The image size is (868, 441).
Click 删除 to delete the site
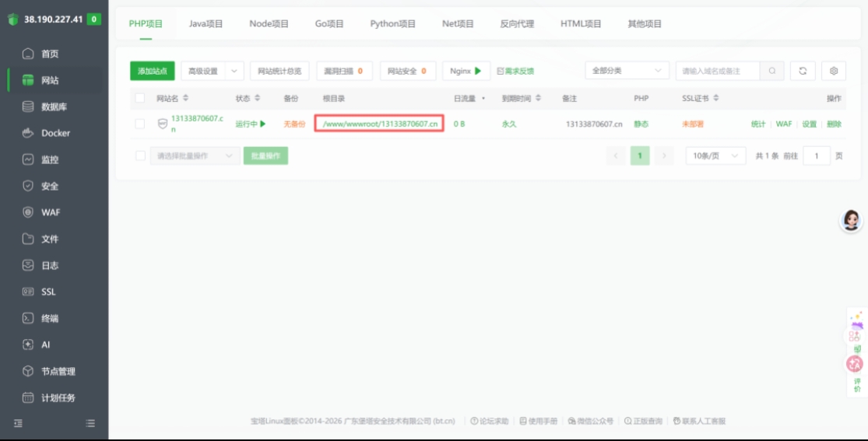click(x=834, y=124)
